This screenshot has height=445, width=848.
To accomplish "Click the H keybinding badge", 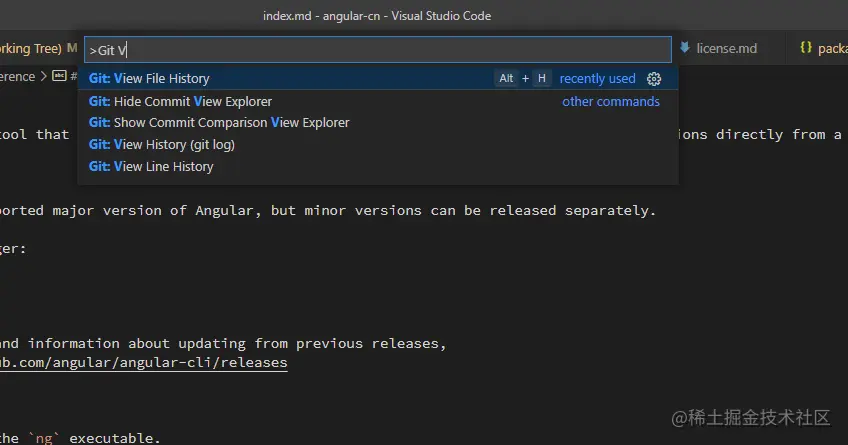I will tap(541, 78).
